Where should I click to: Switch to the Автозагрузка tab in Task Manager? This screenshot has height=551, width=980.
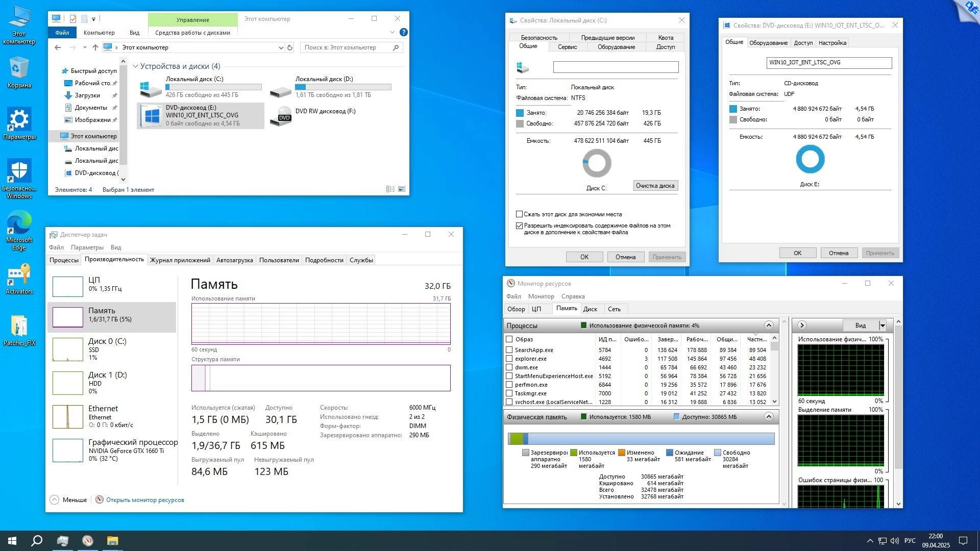pos(235,260)
